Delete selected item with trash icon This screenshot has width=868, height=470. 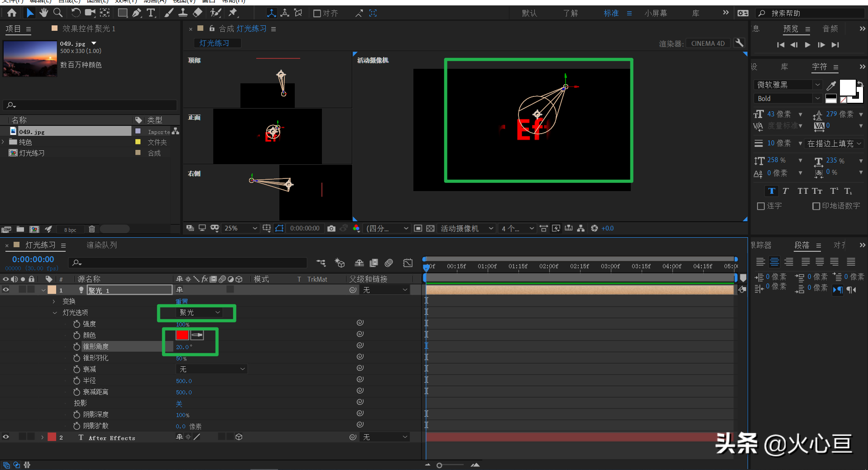coord(91,229)
